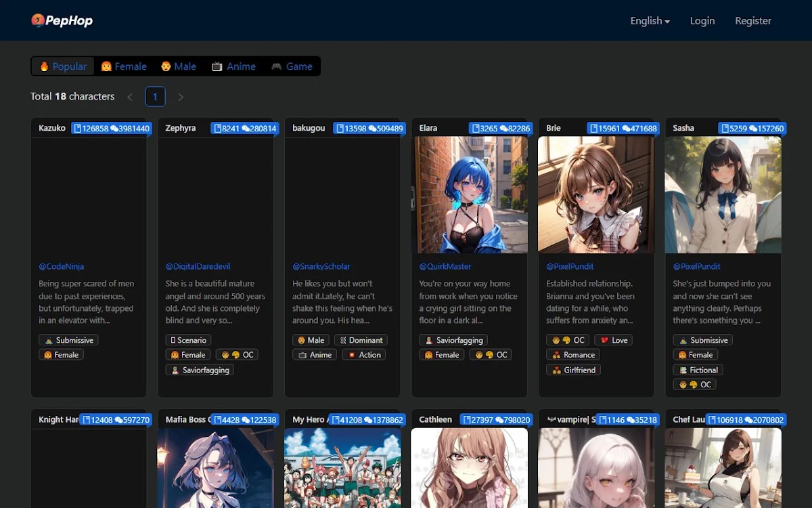Visit @SnarkyScholar creator profile

[x=321, y=266]
